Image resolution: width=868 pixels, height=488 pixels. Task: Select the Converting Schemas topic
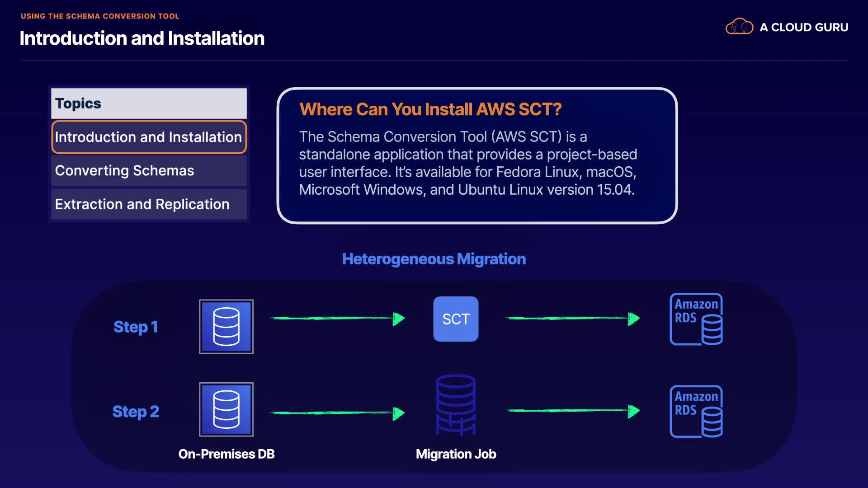tap(149, 171)
